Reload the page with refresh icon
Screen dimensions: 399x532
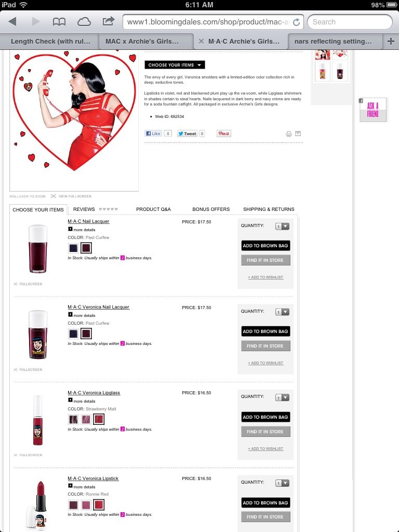point(296,22)
